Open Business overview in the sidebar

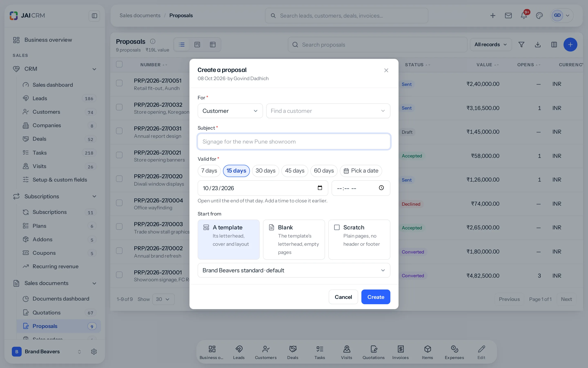click(55, 40)
